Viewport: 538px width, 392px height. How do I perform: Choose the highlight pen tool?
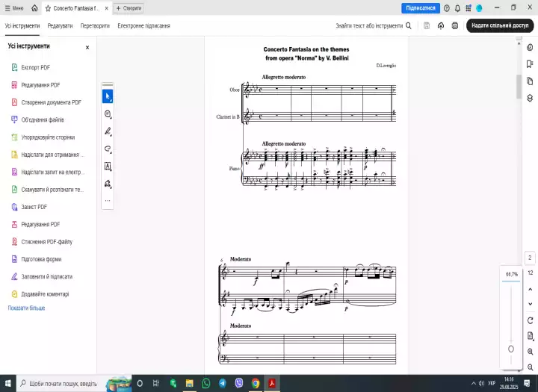tap(108, 131)
